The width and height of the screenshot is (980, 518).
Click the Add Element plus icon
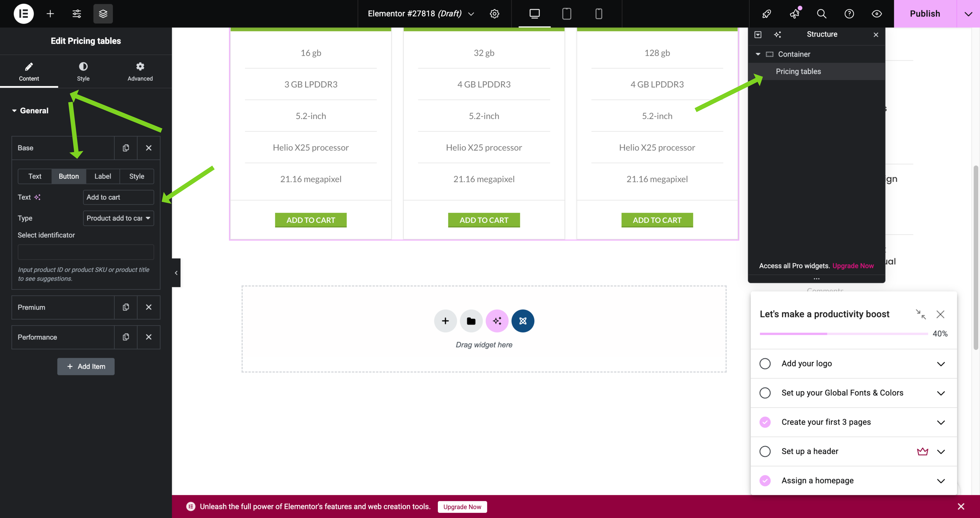[x=50, y=14]
